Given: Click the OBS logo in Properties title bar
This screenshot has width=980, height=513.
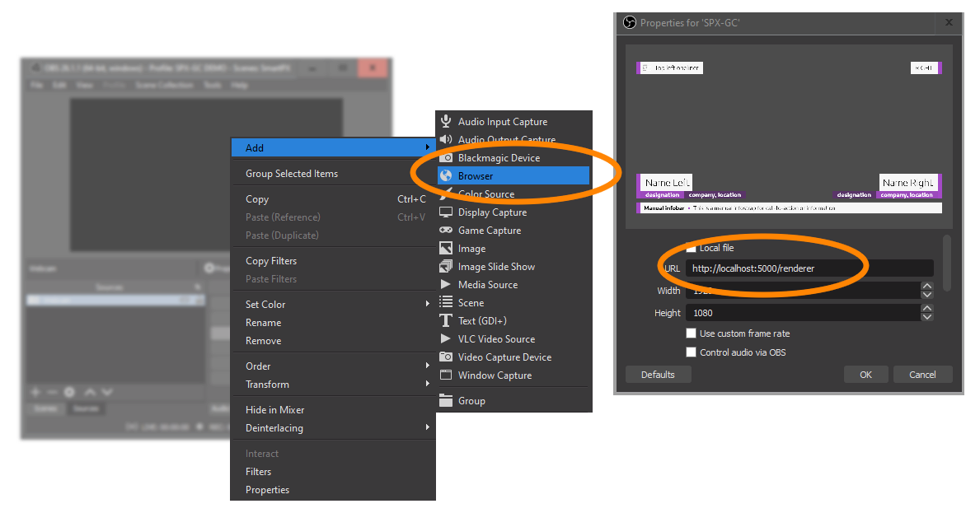Looking at the screenshot, I should pos(630,23).
